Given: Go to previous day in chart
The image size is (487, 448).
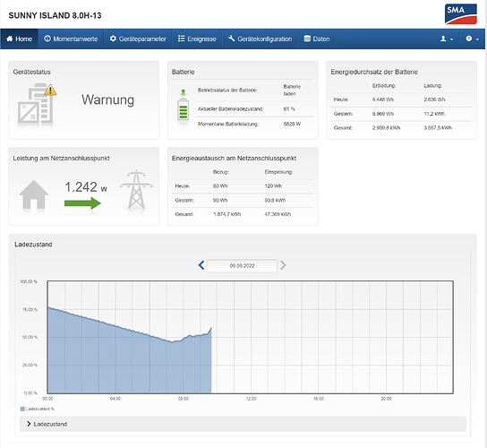Looking at the screenshot, I should (201, 265).
